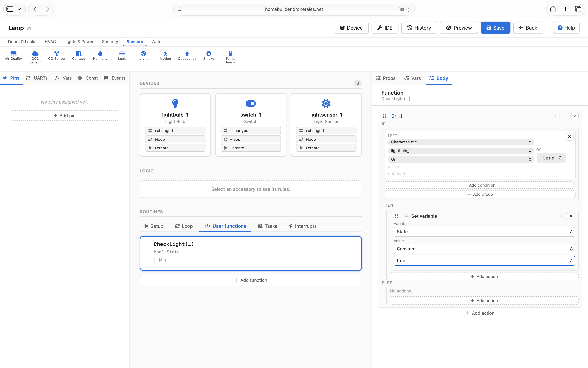588x368 pixels.
Task: Add a Contact sensor
Action: (78, 56)
